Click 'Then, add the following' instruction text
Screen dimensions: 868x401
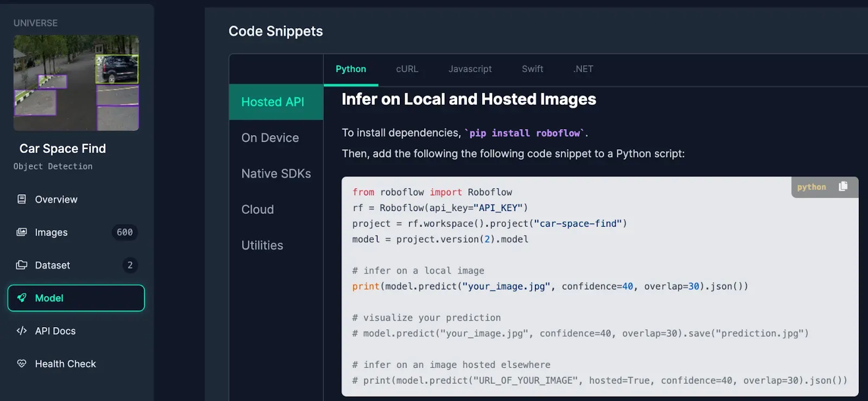tap(513, 154)
